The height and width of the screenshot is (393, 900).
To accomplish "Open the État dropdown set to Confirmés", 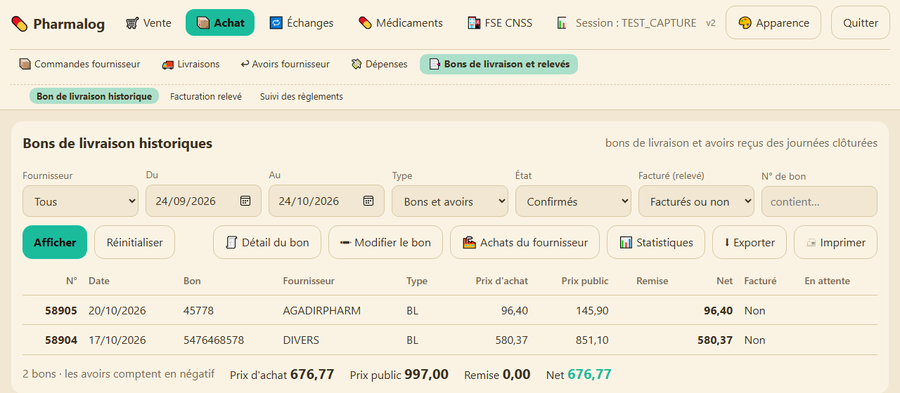I will point(573,201).
